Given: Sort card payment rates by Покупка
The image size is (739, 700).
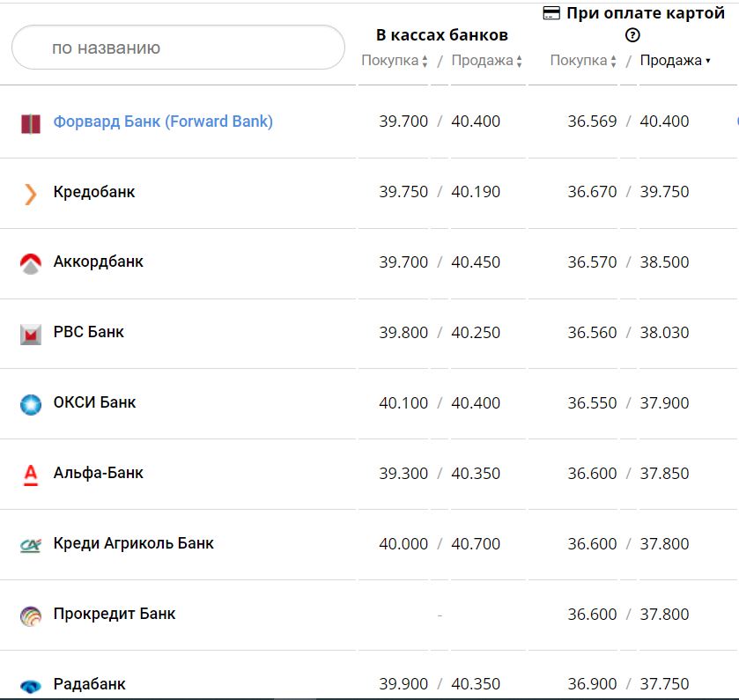Looking at the screenshot, I should point(583,61).
